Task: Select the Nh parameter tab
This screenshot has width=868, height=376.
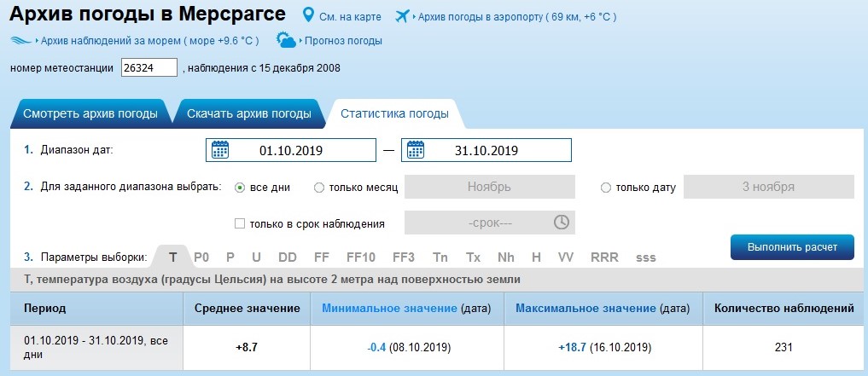Action: pos(506,257)
